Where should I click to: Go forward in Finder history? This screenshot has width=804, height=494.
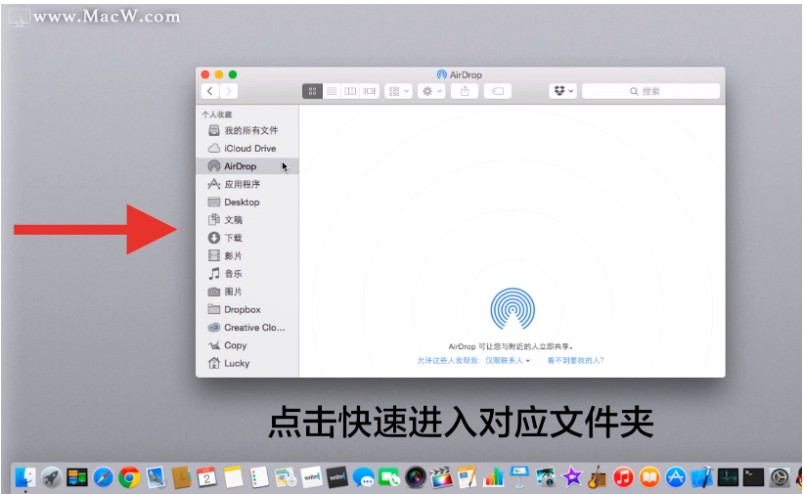pyautogui.click(x=229, y=91)
